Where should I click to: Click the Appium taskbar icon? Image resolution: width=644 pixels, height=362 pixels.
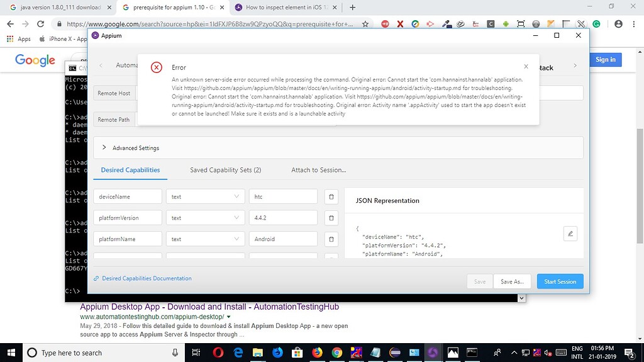tap(433, 353)
